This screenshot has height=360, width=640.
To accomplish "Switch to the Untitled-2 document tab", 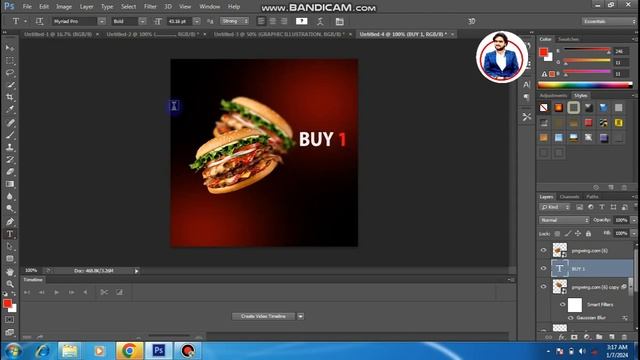I will pos(153,34).
